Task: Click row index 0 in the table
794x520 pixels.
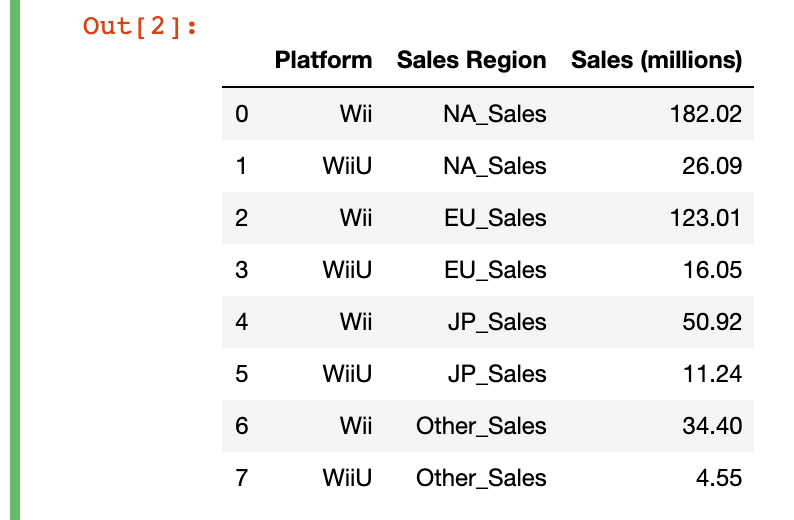Action: tap(241, 114)
